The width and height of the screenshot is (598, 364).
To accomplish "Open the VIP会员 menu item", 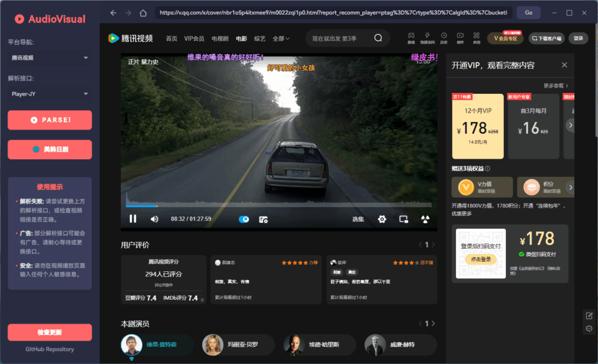I will (193, 37).
